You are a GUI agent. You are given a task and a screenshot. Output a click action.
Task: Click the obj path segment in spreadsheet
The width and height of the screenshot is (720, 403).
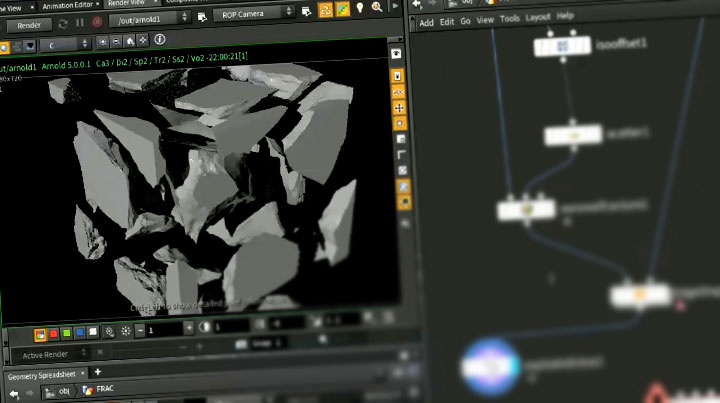(58, 392)
